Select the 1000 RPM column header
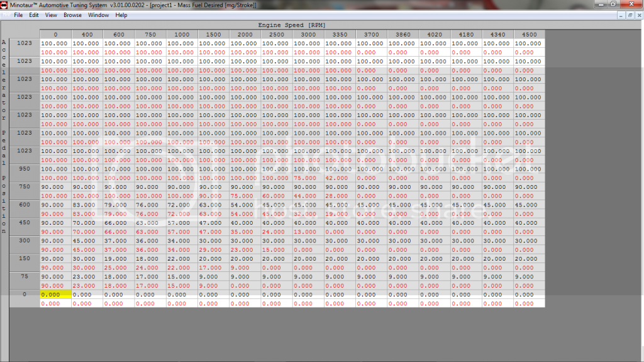 coord(182,35)
